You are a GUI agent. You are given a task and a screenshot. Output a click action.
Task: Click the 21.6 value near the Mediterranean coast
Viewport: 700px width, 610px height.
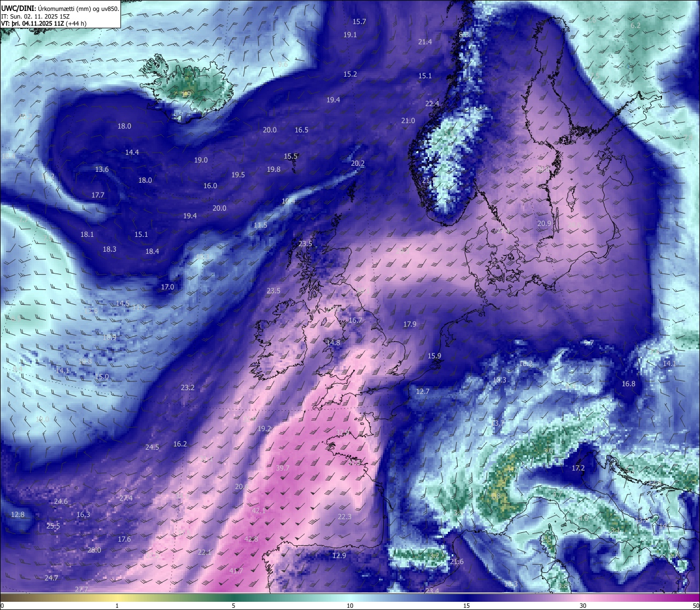457,561
